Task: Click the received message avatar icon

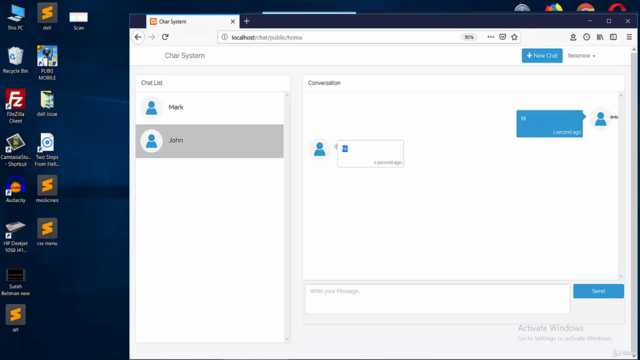Action: click(x=320, y=149)
